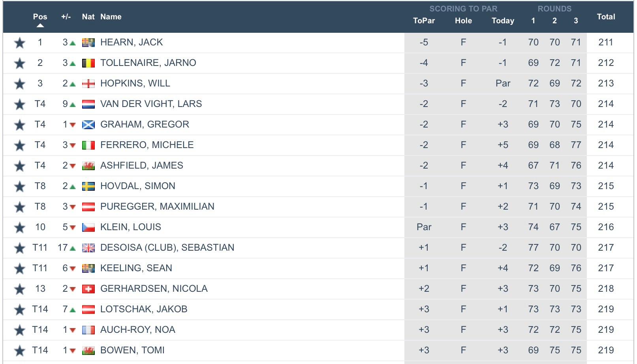Click green up arrow next to Lotschak
The width and height of the screenshot is (637, 364).
73,310
